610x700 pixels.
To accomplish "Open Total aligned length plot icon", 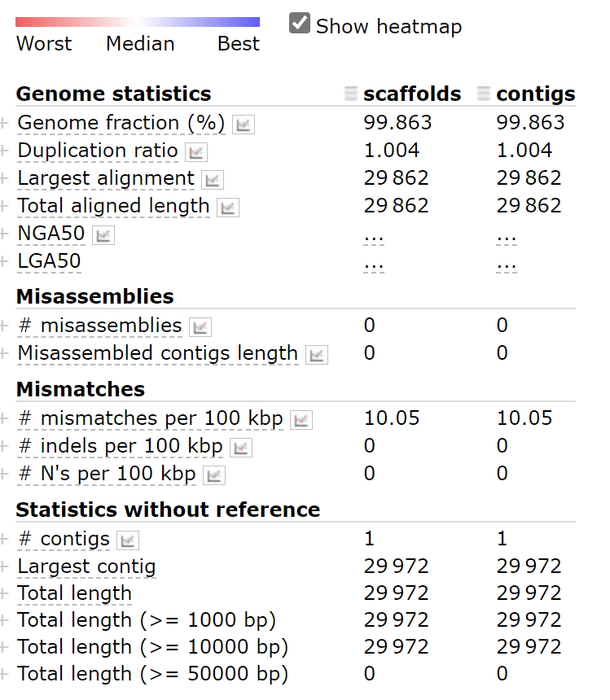I will tap(228, 208).
